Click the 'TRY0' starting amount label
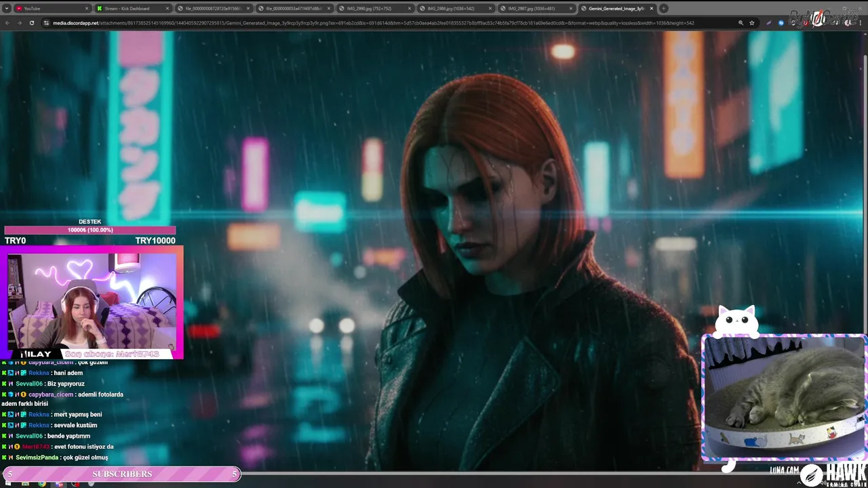This screenshot has height=488, width=868. click(x=15, y=241)
